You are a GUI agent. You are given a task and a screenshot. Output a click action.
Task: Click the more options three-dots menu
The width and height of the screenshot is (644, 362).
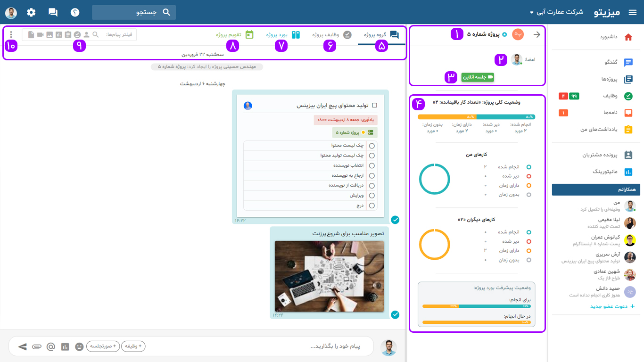(11, 34)
